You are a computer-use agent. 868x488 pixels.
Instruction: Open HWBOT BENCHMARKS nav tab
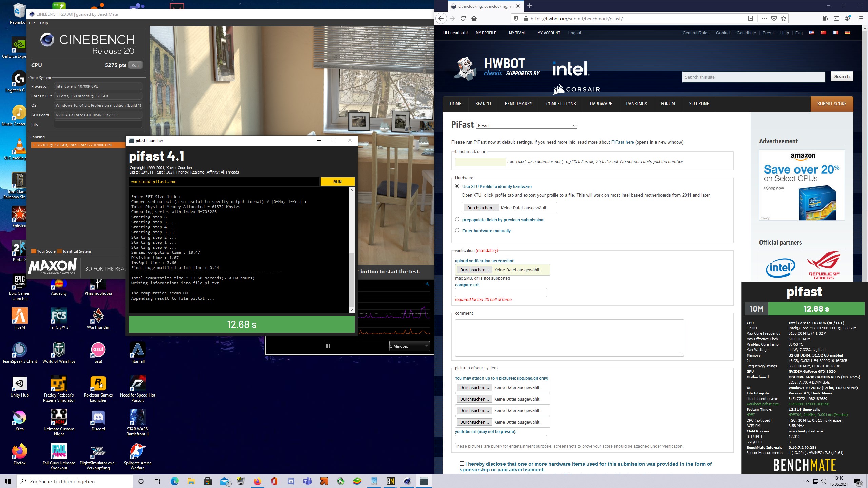click(518, 104)
